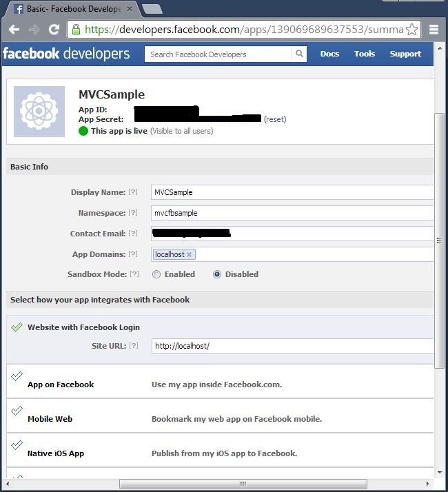Open the Support menu
This screenshot has width=448, height=492.
tap(405, 54)
